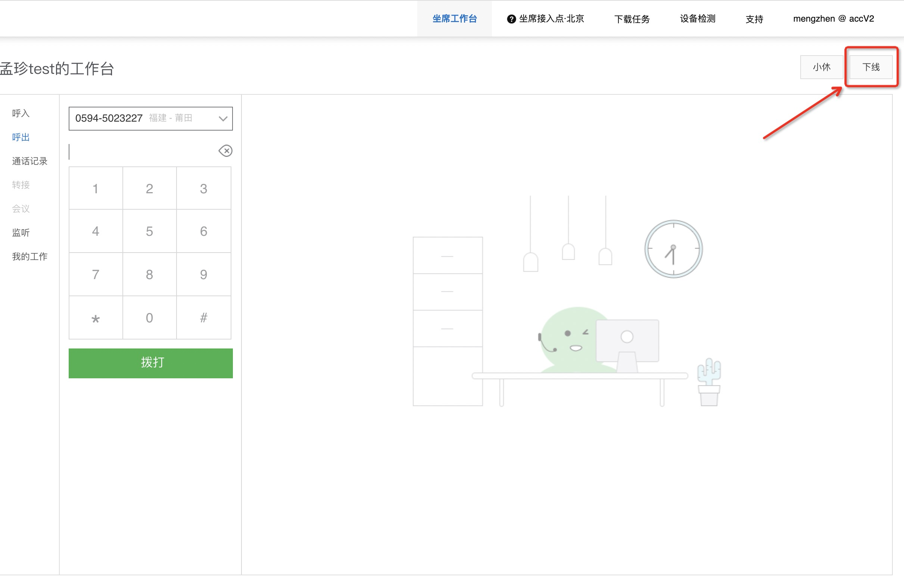Open 监听 in the sidebar
Image resolution: width=904 pixels, height=588 pixels.
tap(21, 233)
